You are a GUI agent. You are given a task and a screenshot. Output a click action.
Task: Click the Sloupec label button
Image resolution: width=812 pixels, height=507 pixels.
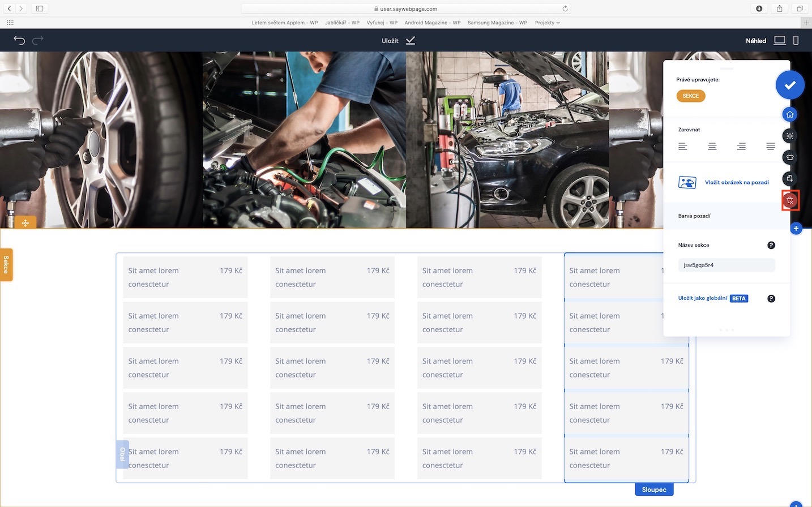tap(654, 489)
